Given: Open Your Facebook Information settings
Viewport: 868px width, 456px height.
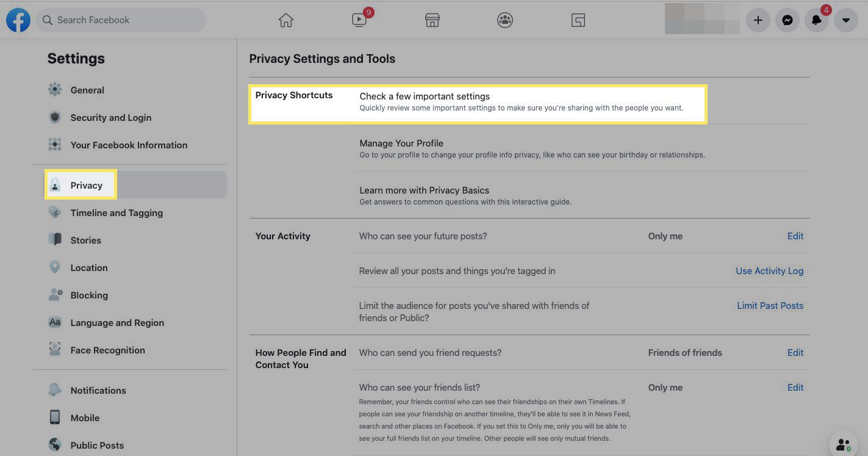Looking at the screenshot, I should pos(130,145).
